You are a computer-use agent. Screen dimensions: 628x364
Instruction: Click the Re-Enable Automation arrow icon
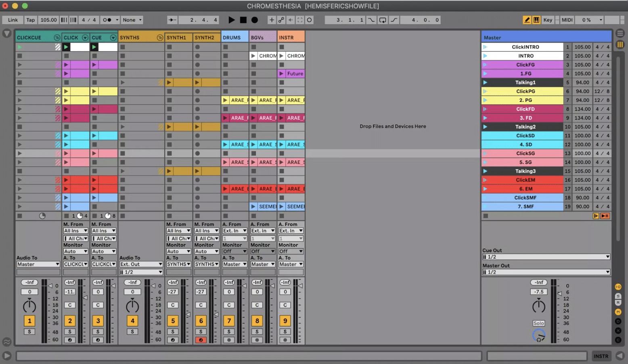click(x=291, y=20)
